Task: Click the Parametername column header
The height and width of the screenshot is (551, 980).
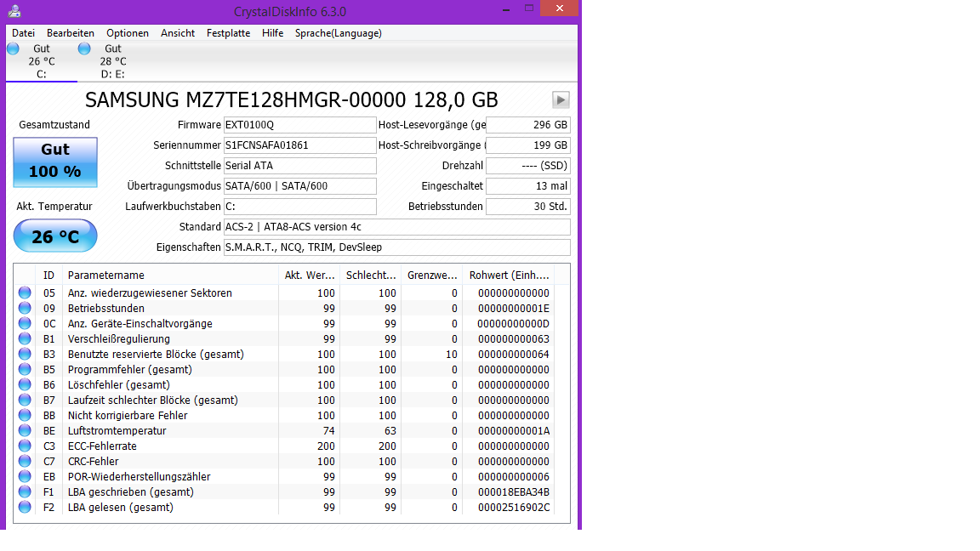Action: [x=170, y=275]
